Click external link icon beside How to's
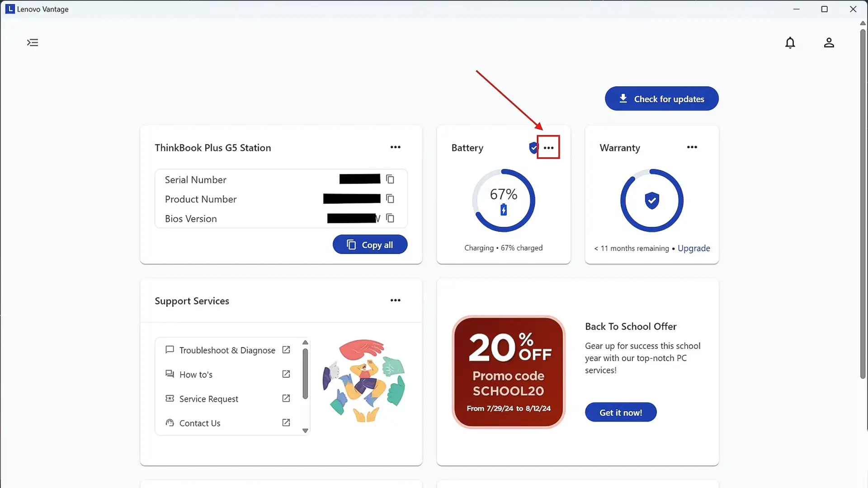 pos(286,374)
